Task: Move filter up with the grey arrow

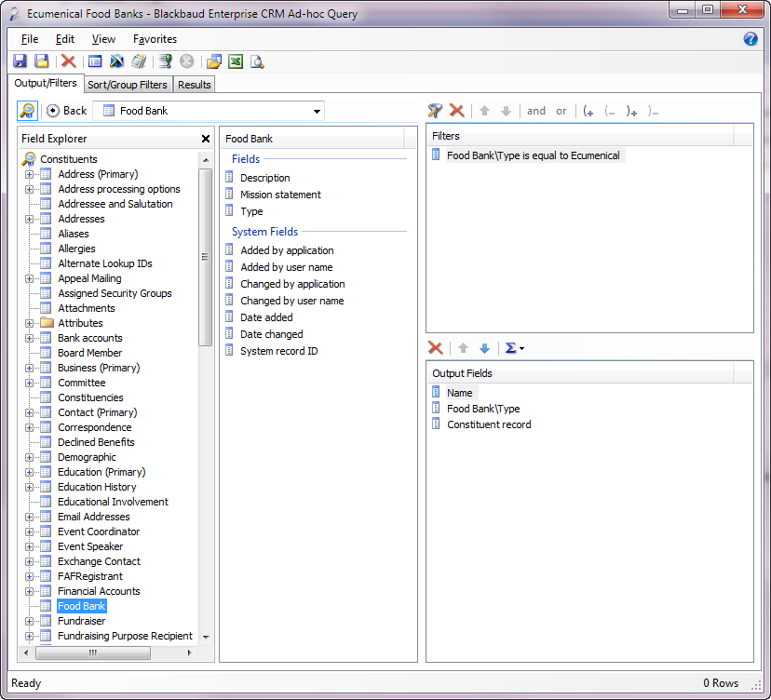Action: coord(485,111)
